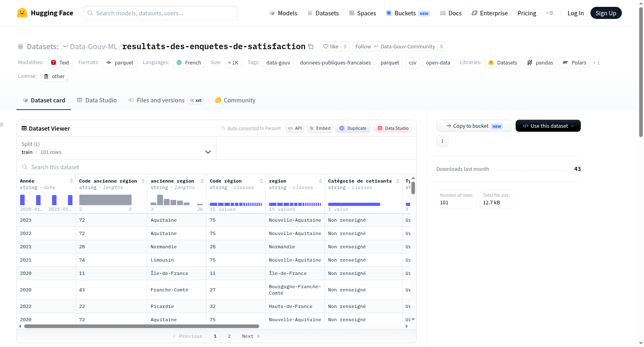This screenshot has height=347, width=644.
Task: Sort by the Année column icon
Action: pos(71,181)
